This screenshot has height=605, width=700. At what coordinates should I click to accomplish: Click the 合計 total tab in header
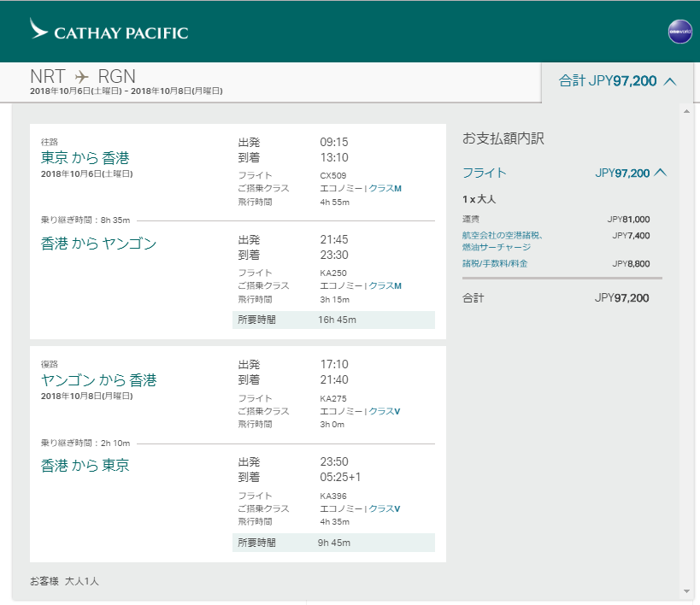coord(607,81)
